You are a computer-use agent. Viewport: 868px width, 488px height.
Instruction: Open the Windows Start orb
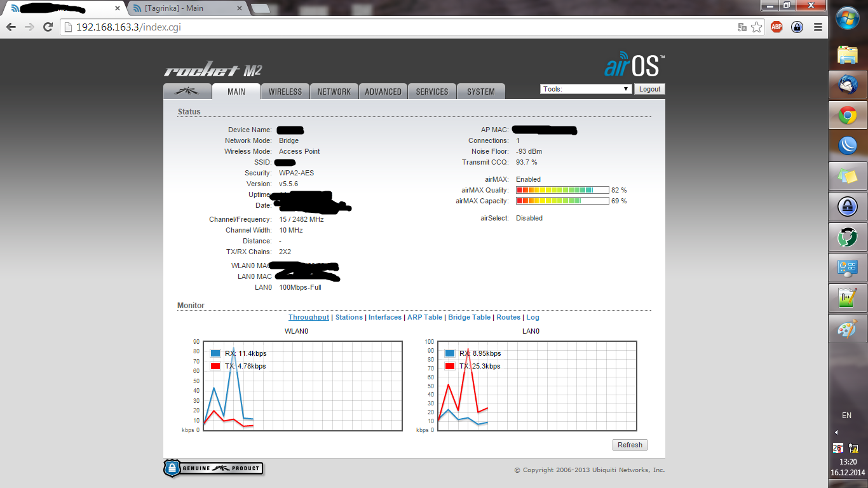click(848, 17)
